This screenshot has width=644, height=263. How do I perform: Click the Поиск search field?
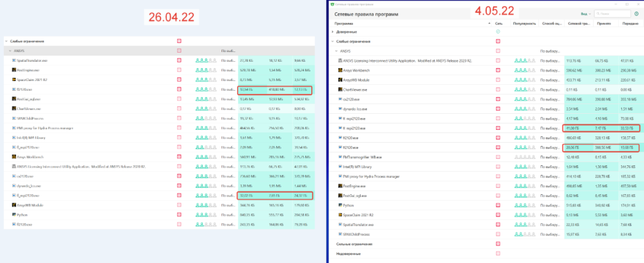[612, 14]
